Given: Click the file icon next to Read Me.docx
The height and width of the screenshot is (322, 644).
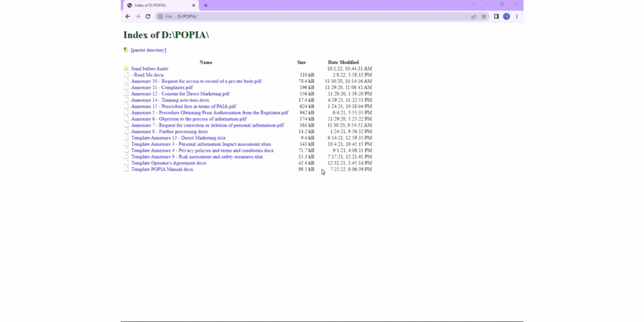Looking at the screenshot, I should tap(126, 75).
